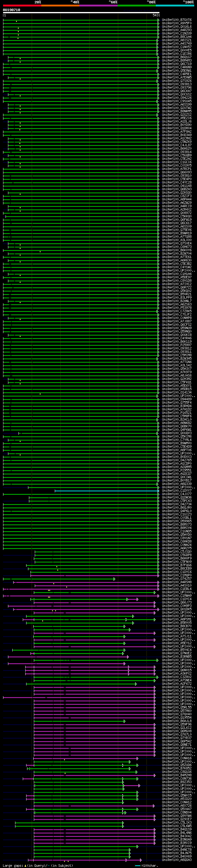Image resolution: width=197 pixels, height=868 pixels.
Task: Select label UniRef100_C9SU45
Action: coord(177,101)
